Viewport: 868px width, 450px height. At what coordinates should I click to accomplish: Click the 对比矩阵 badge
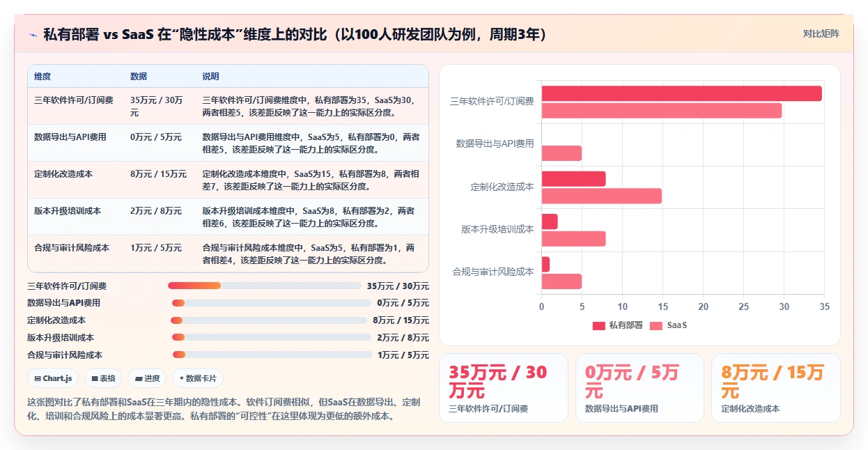[821, 33]
